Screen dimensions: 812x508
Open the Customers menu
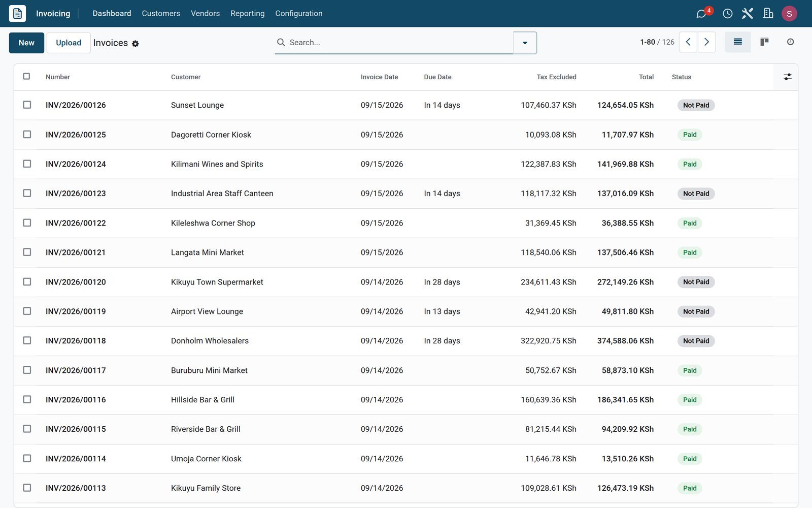pyautogui.click(x=161, y=13)
